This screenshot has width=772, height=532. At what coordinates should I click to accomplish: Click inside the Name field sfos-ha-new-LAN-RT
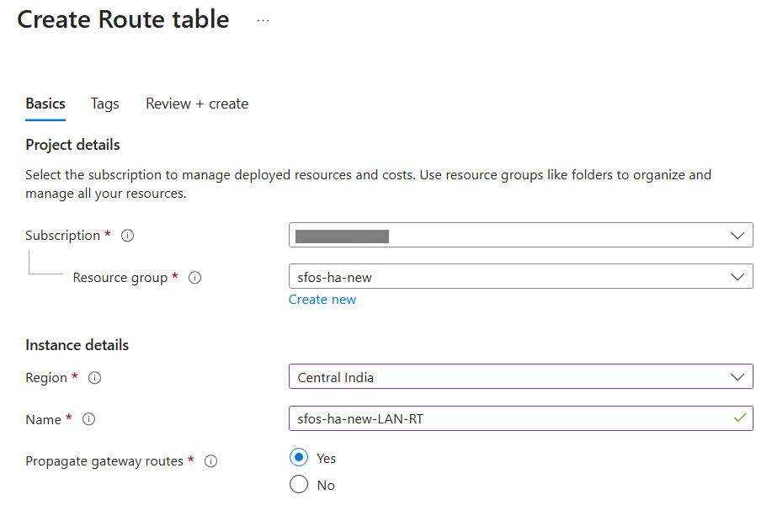click(505, 418)
